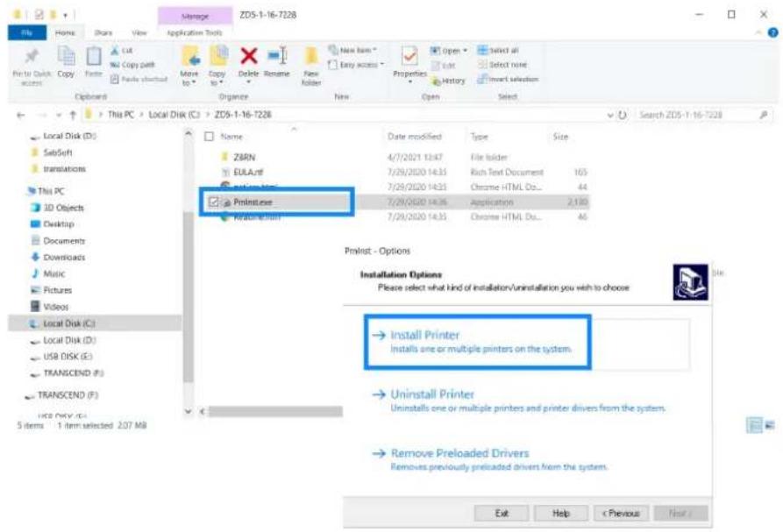The image size is (783, 532).
Task: Uncheck the PrnInst.exe item checkbox
Action: [214, 202]
